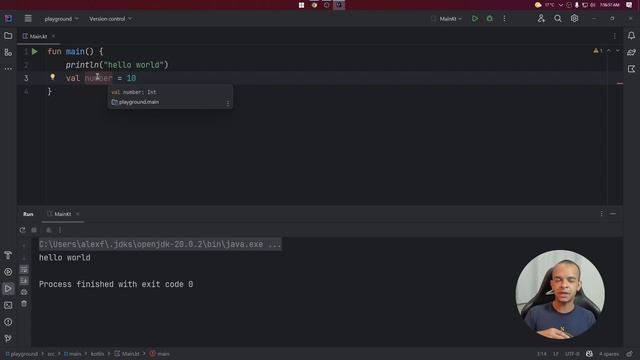Place cursor on the number variable
Screen dimensions: 640x360
click(x=98, y=78)
